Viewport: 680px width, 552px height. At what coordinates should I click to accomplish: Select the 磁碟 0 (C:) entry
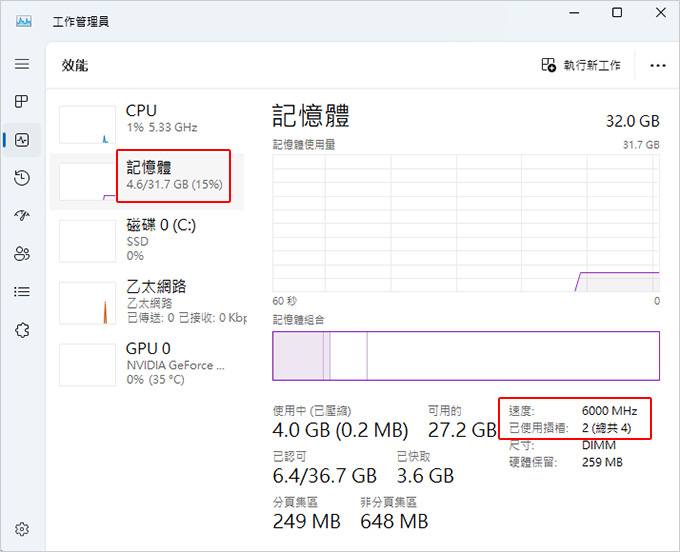pyautogui.click(x=147, y=240)
